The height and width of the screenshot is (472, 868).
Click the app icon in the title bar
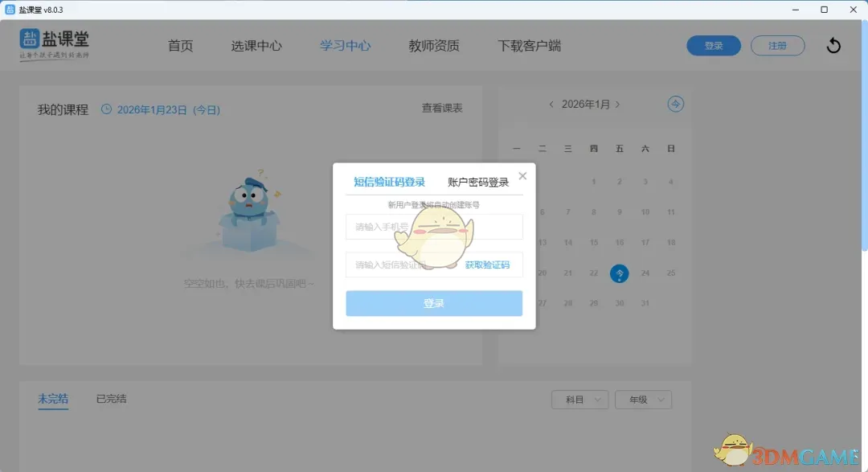coord(10,9)
